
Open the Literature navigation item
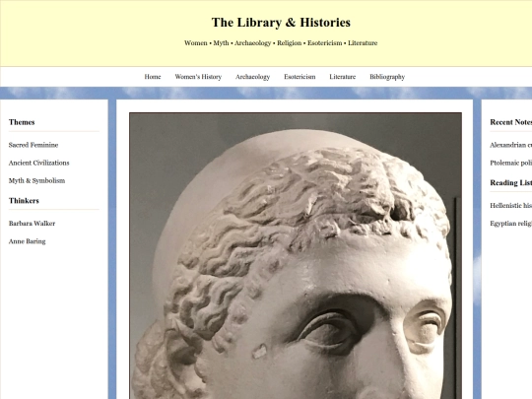click(342, 77)
